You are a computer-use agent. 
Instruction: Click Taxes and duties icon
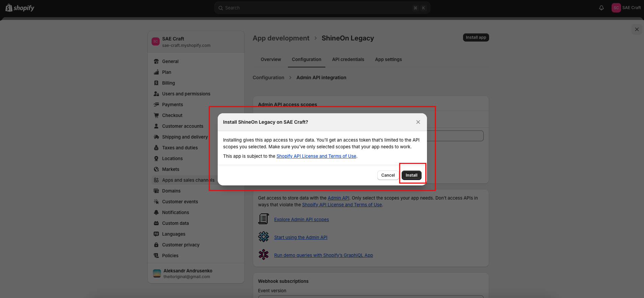(156, 148)
